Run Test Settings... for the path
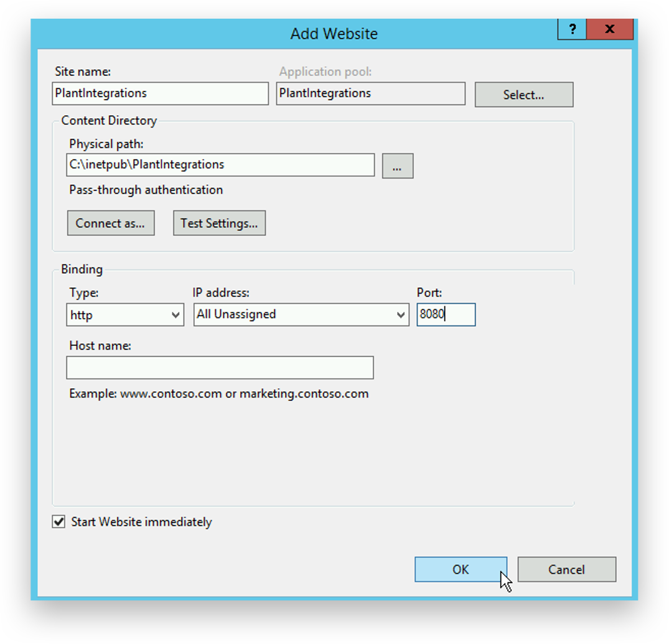The image size is (669, 644). (x=219, y=223)
